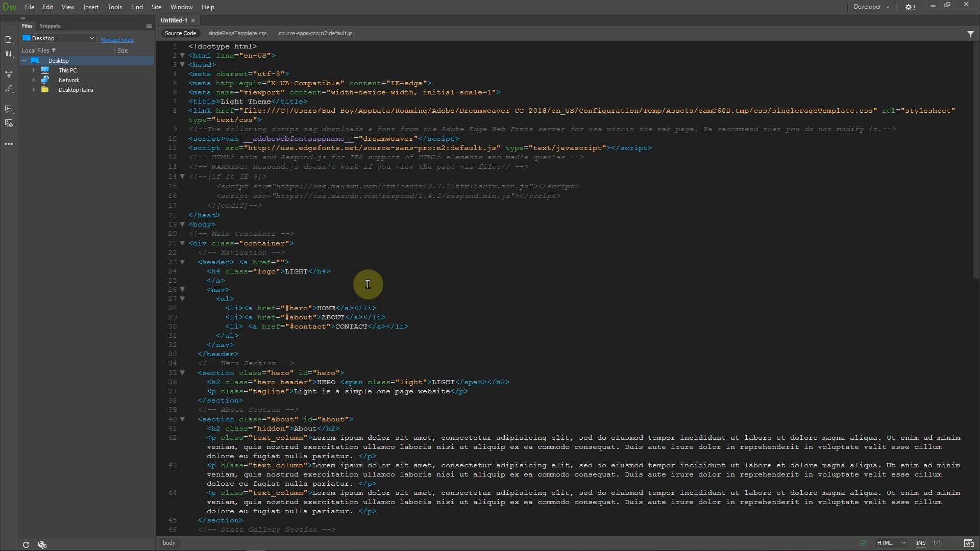The image size is (980, 551).
Task: Click the Manage Sites link
Action: tap(117, 40)
